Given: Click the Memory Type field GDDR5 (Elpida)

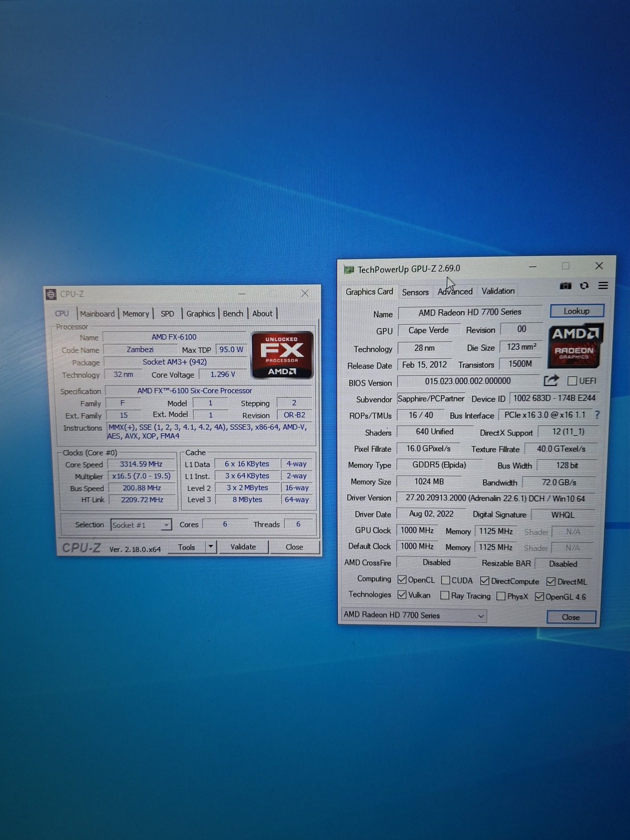Looking at the screenshot, I should tap(439, 465).
